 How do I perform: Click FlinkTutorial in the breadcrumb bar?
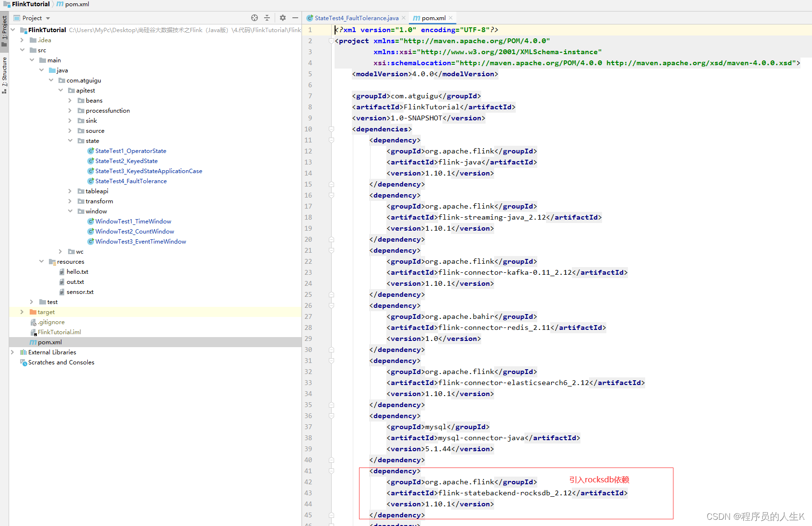click(x=31, y=4)
